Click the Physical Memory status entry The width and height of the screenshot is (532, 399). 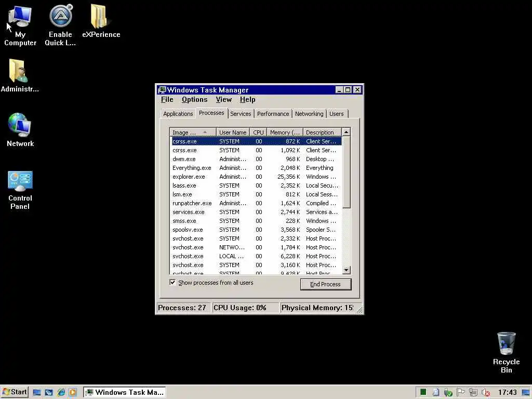pyautogui.click(x=317, y=308)
